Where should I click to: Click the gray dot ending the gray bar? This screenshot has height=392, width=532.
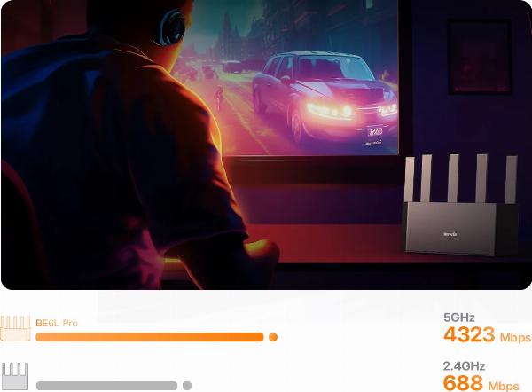187,386
